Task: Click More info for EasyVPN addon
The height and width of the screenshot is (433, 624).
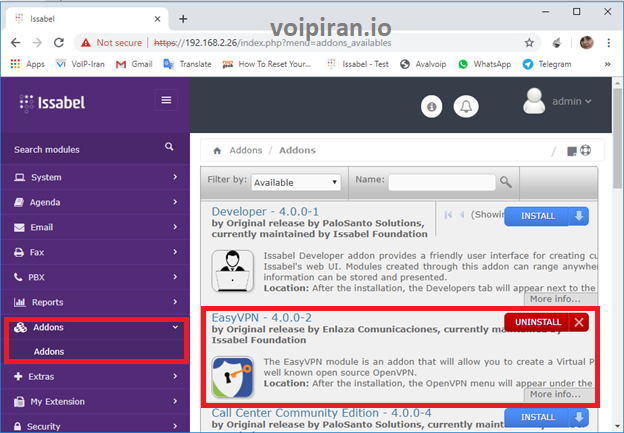Action: pyautogui.click(x=555, y=394)
